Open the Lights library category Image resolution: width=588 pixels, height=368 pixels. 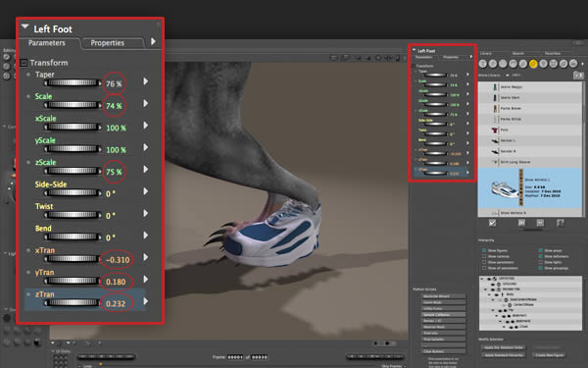point(543,64)
